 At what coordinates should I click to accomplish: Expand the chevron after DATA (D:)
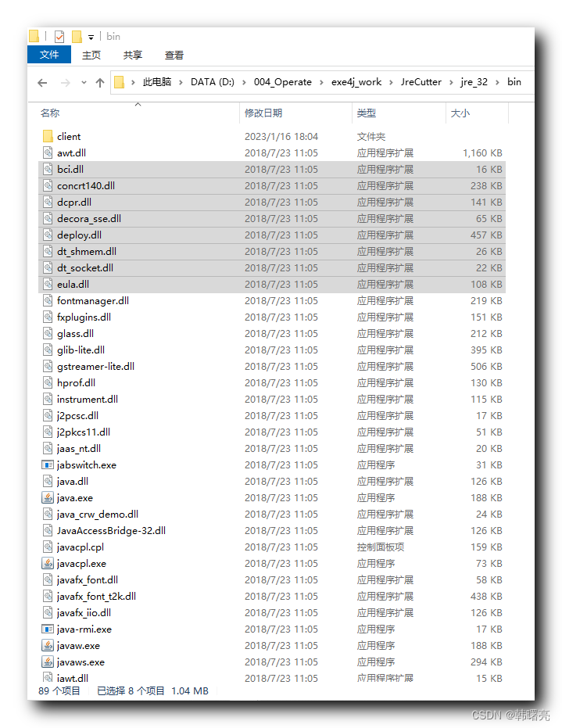pyautogui.click(x=244, y=83)
